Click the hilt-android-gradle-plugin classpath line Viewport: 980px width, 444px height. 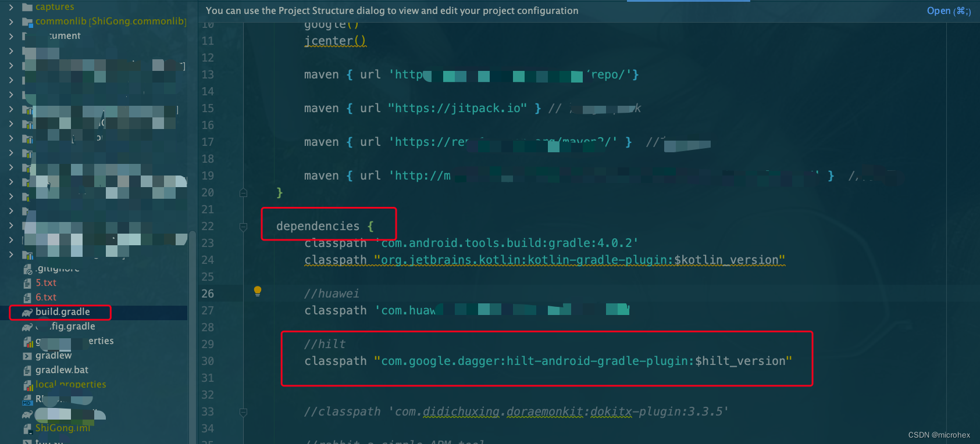548,361
